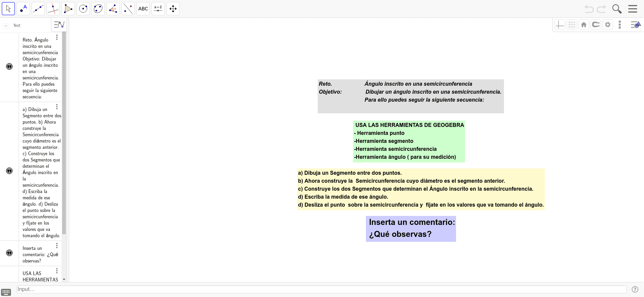
Task: Click the Redo arrow
Action: pos(601,9)
